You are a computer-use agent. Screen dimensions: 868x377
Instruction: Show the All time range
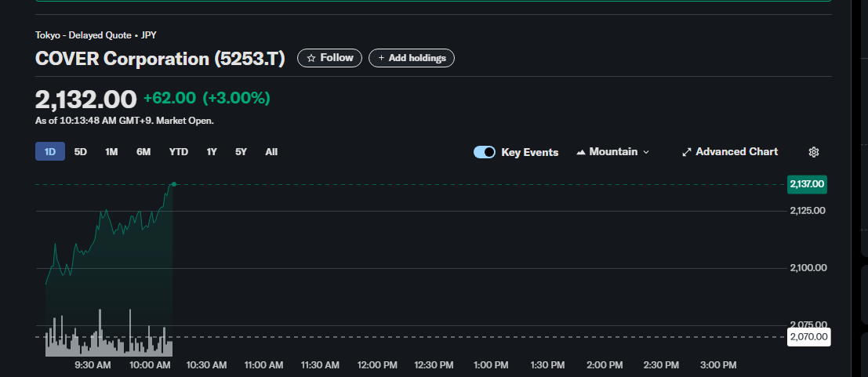click(271, 152)
